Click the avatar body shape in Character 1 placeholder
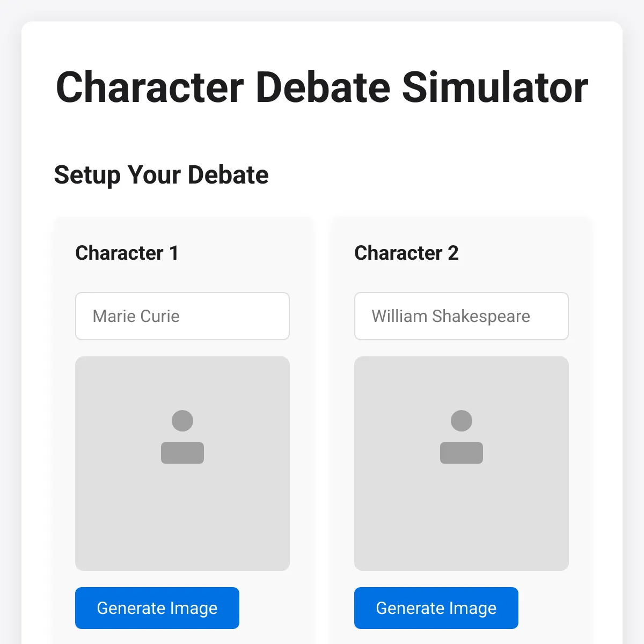Viewport: 644px width, 644px height. (x=182, y=453)
